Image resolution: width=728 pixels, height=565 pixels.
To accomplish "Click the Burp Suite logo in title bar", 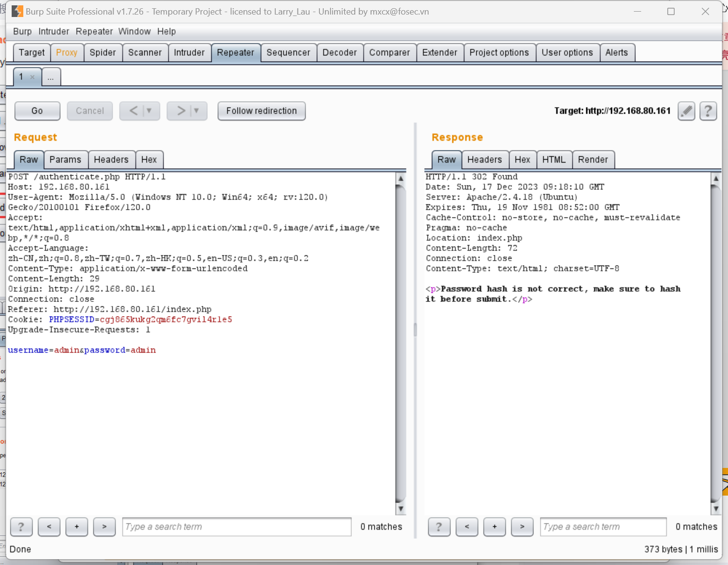I will coord(17,11).
